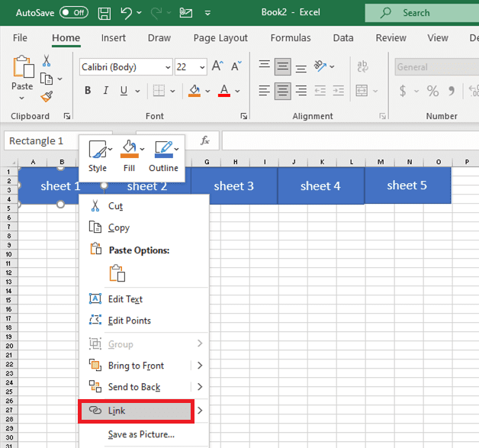Click the Percent Style icon
Image resolution: width=479 pixels, height=448 pixels.
click(x=432, y=91)
